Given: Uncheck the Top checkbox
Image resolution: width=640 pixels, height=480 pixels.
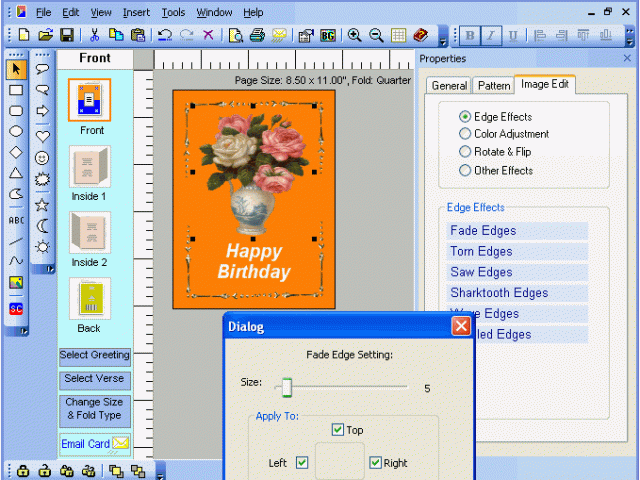Looking at the screenshot, I should pyautogui.click(x=337, y=431).
